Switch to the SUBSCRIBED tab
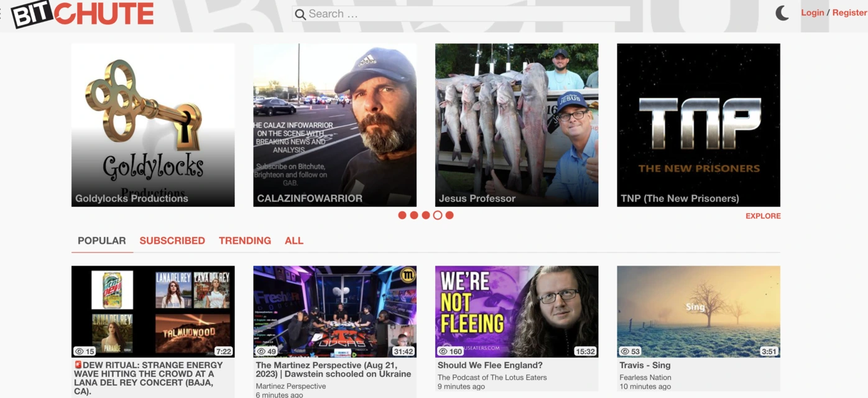The image size is (868, 398). click(x=172, y=241)
